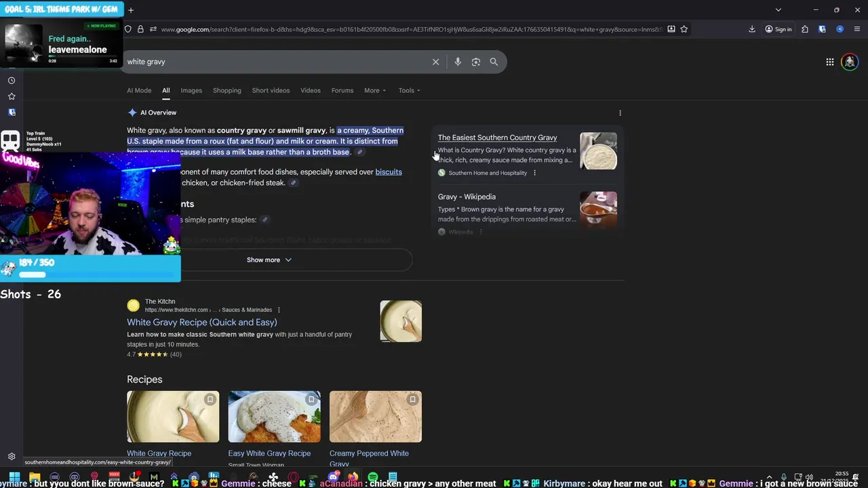
Task: Open the Google apps grid
Action: click(x=829, y=62)
